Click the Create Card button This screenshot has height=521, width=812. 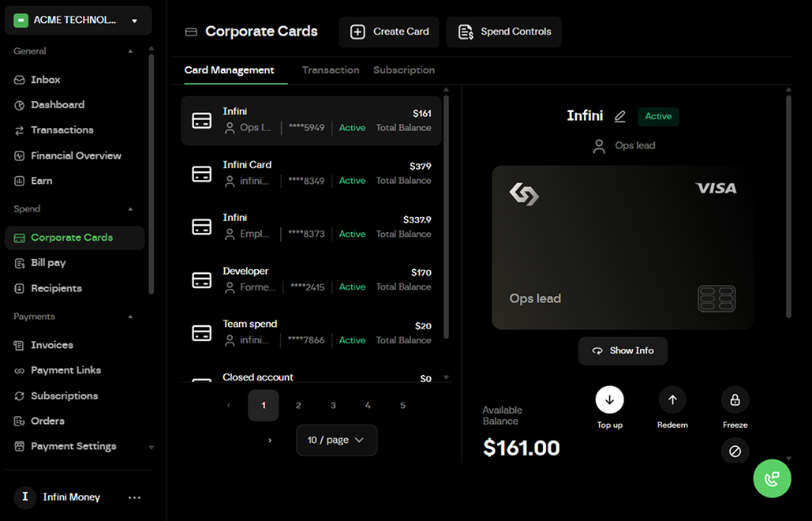pyautogui.click(x=388, y=32)
